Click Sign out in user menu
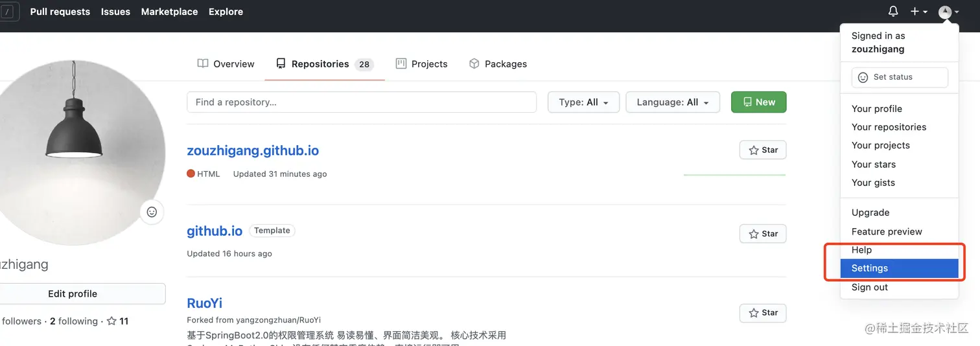 [x=900, y=287]
